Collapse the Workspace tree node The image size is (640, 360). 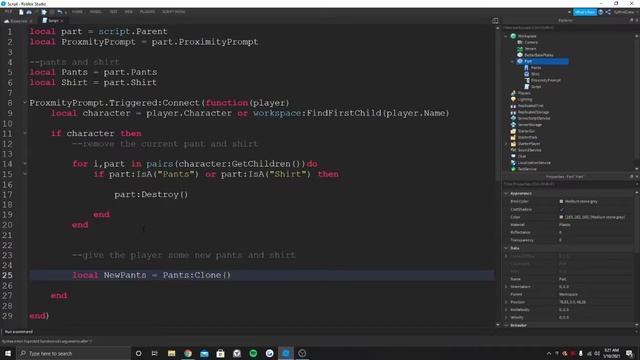coord(506,36)
